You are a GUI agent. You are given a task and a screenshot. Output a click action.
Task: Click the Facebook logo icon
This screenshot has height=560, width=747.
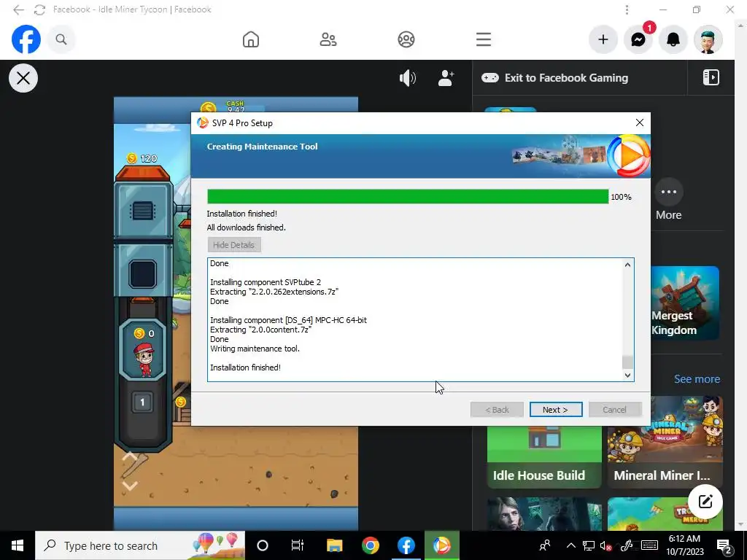click(x=26, y=39)
